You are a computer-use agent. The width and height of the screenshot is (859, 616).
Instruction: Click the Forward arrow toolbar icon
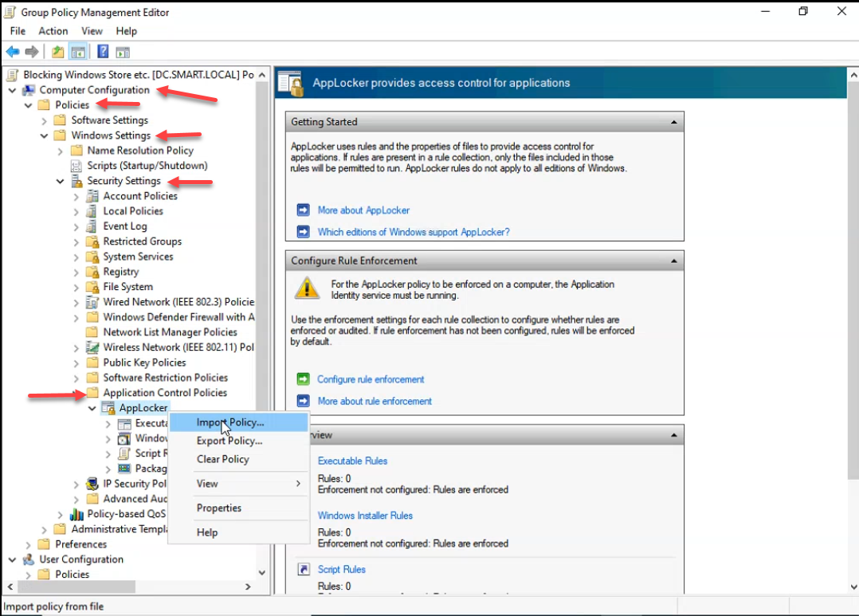coord(32,52)
